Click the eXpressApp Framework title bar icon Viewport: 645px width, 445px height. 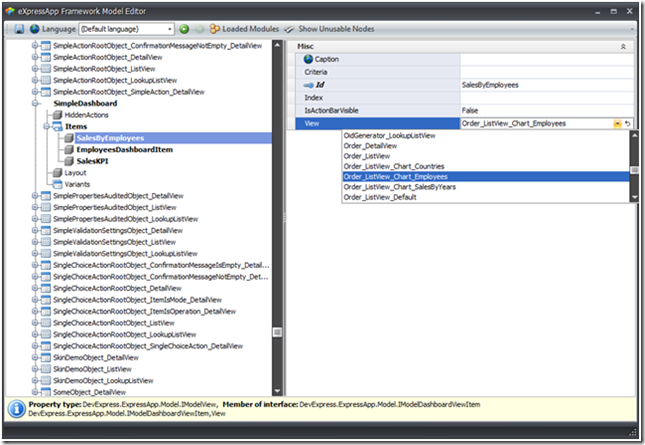click(x=10, y=11)
